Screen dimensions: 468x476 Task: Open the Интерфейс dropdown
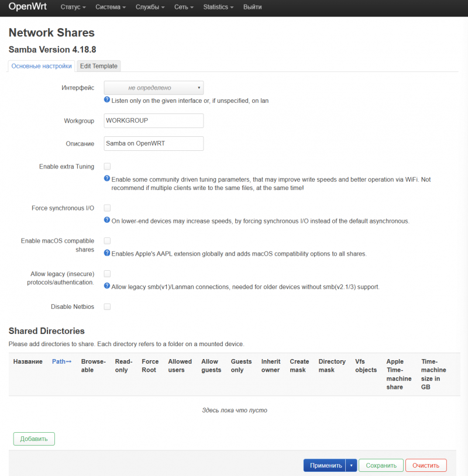[153, 88]
